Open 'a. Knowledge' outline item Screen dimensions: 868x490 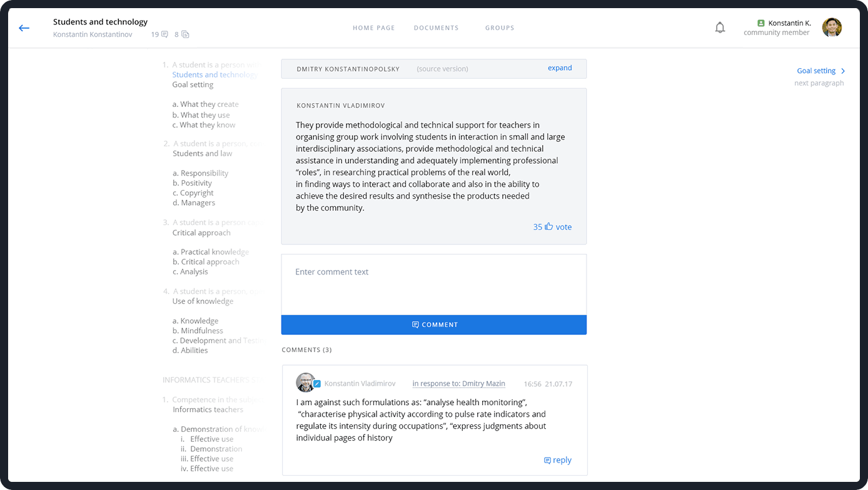(x=196, y=321)
